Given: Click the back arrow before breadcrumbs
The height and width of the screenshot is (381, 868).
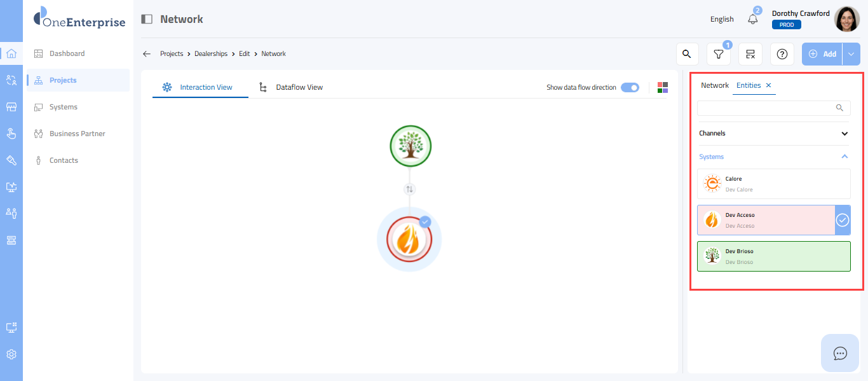Looking at the screenshot, I should pyautogui.click(x=147, y=54).
